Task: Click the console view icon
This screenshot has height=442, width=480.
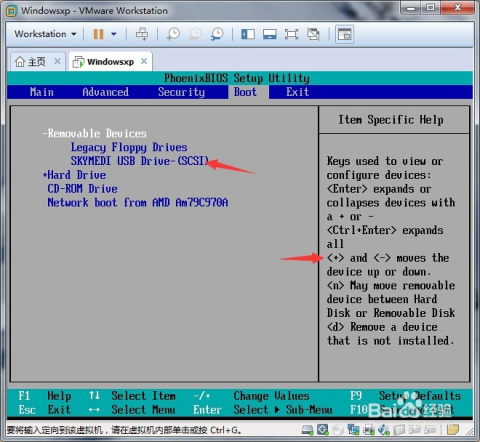Action: 344,34
